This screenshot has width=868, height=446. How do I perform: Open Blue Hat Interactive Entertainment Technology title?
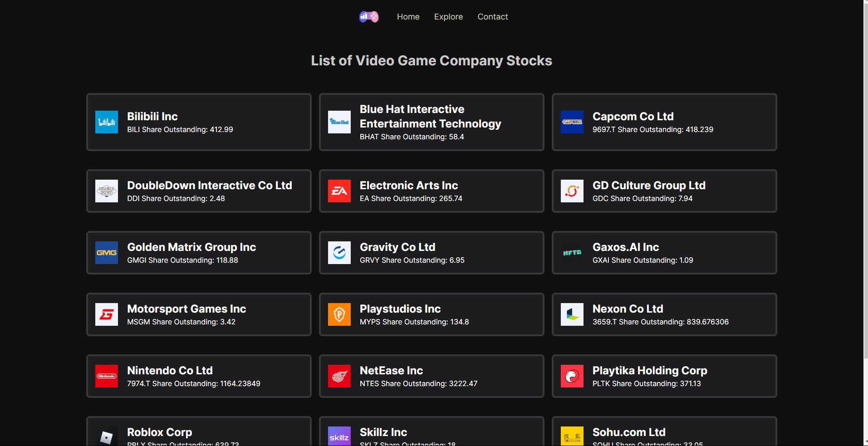pyautogui.click(x=431, y=117)
